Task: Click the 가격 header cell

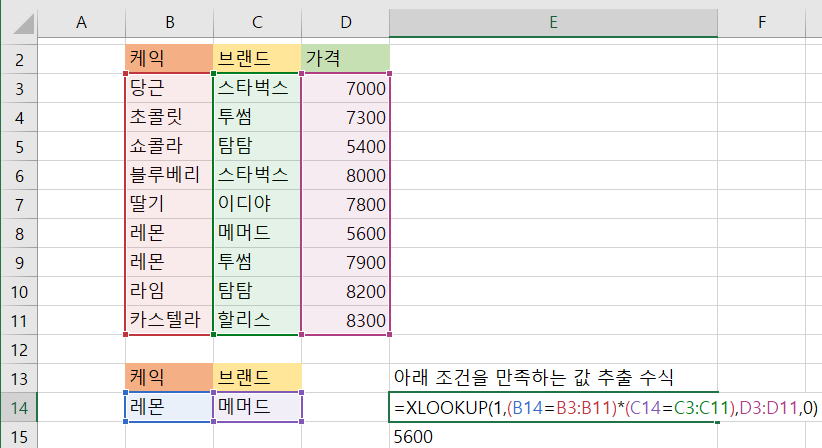Action: pyautogui.click(x=345, y=59)
